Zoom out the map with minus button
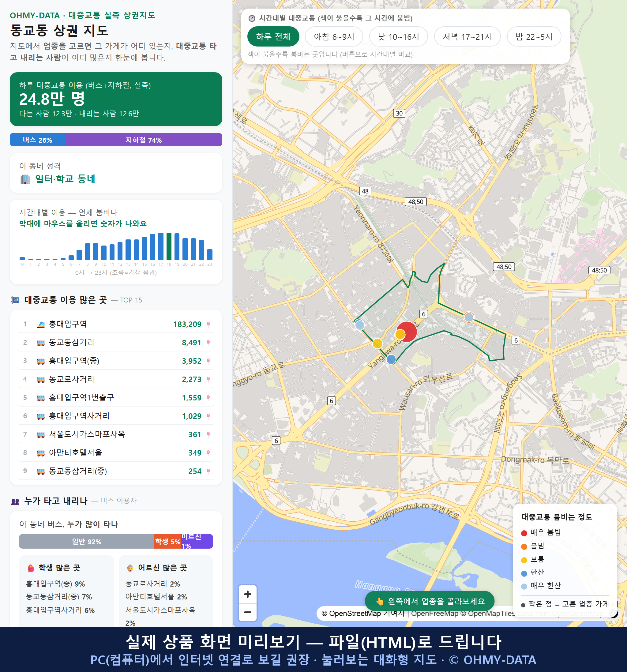627x672 pixels. 248,612
